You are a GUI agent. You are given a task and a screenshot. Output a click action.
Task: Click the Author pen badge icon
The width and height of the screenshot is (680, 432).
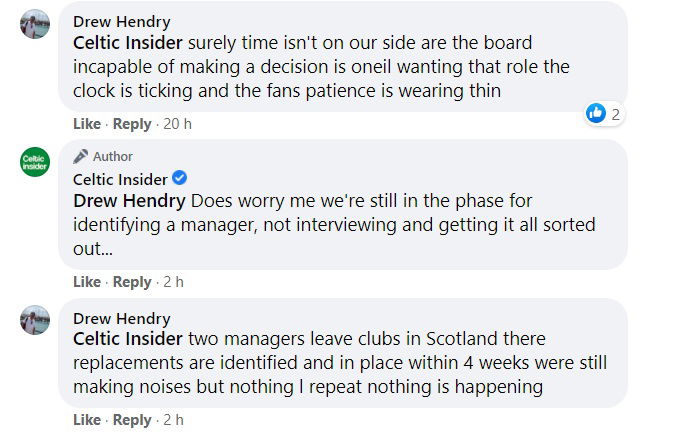coord(81,156)
